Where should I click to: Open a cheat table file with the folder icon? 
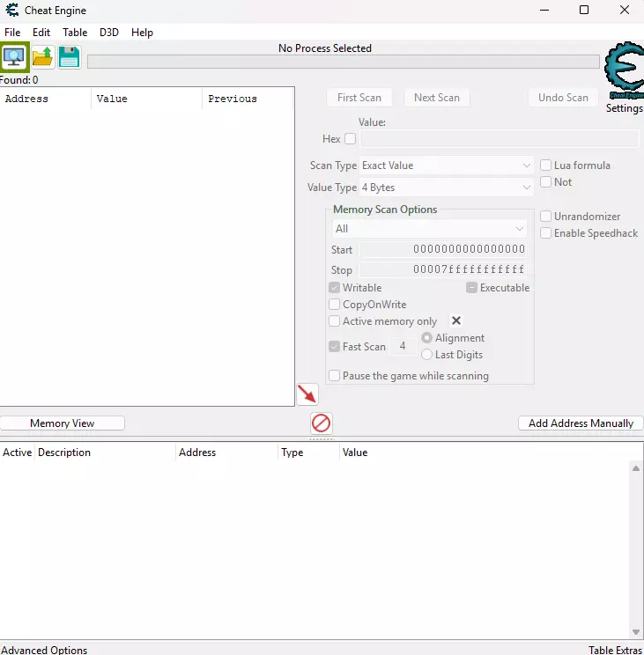(42, 57)
